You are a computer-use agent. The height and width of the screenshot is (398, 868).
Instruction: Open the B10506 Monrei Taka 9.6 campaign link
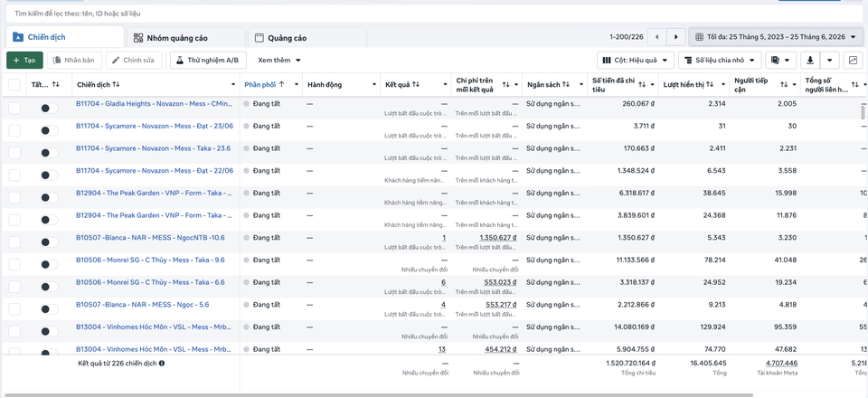coord(150,260)
